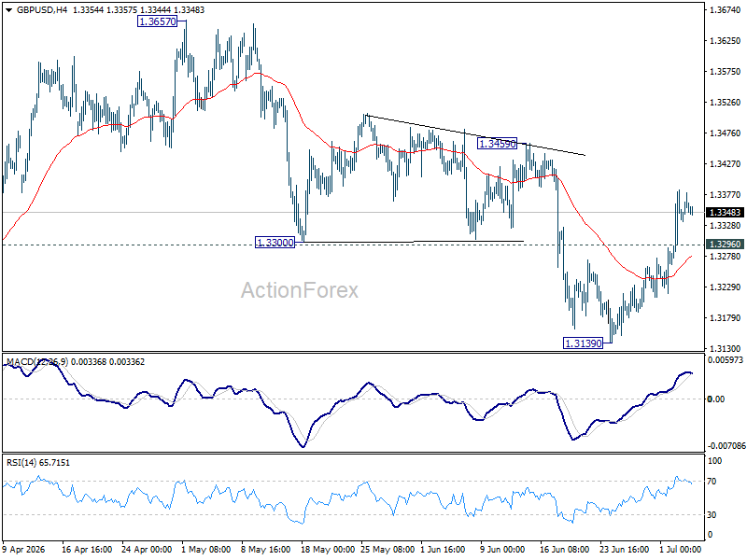Click the 1.36740 price axis value
The height and width of the screenshot is (560, 747).
pyautogui.click(x=725, y=10)
